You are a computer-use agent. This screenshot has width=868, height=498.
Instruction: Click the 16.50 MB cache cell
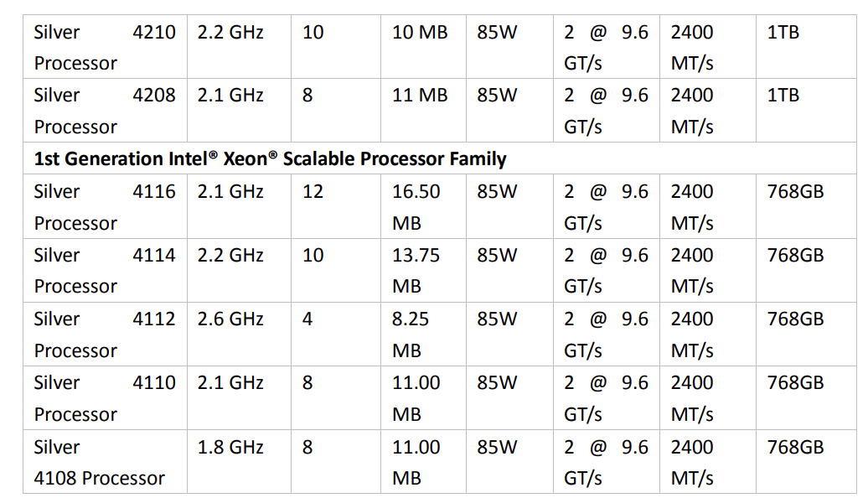click(x=416, y=207)
